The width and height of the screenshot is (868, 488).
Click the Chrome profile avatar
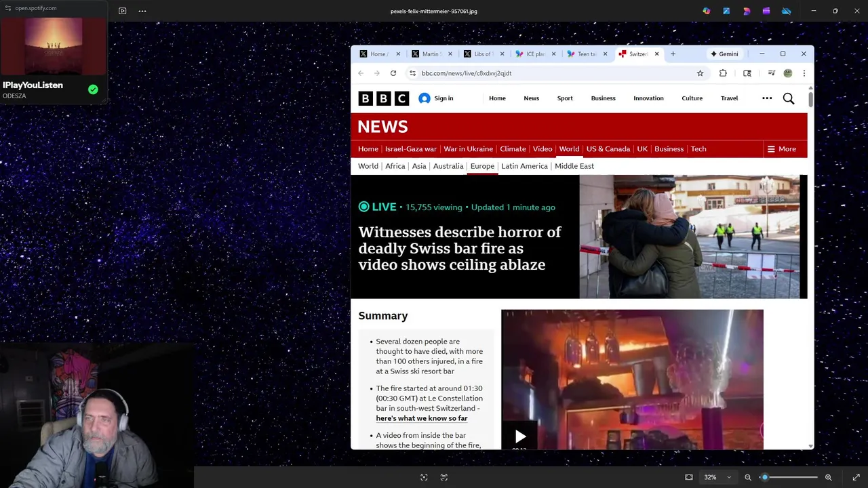point(788,73)
